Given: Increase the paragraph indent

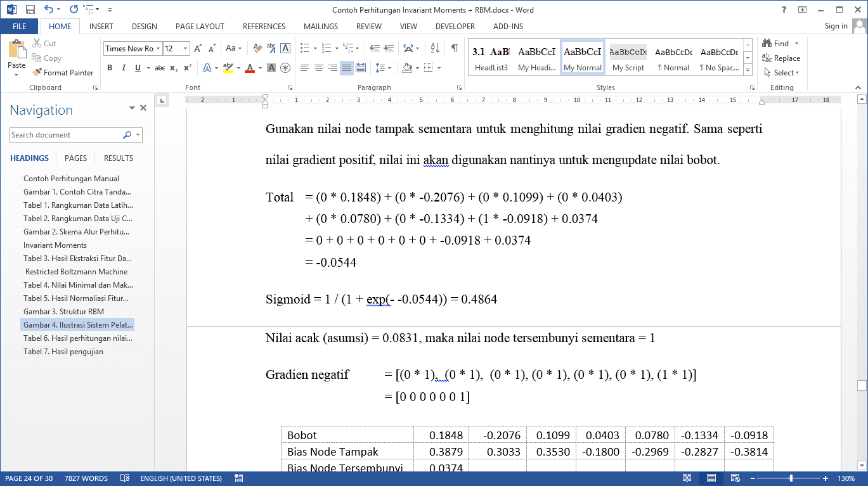Looking at the screenshot, I should point(389,48).
